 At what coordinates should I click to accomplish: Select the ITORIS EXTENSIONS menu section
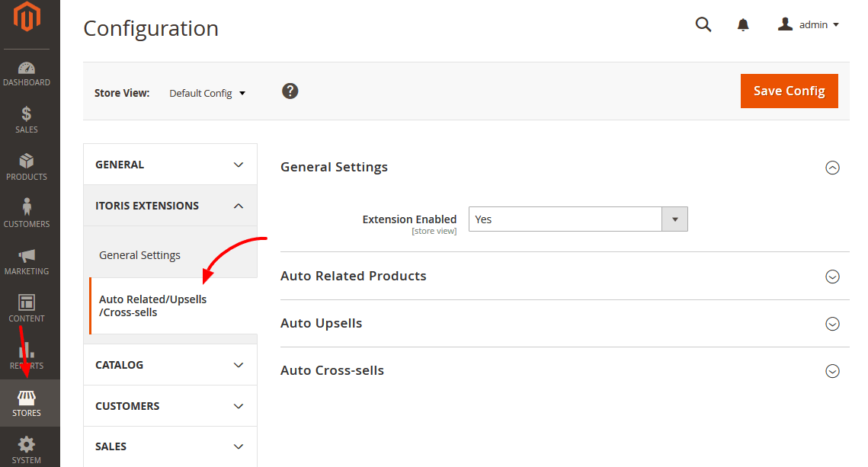(169, 205)
